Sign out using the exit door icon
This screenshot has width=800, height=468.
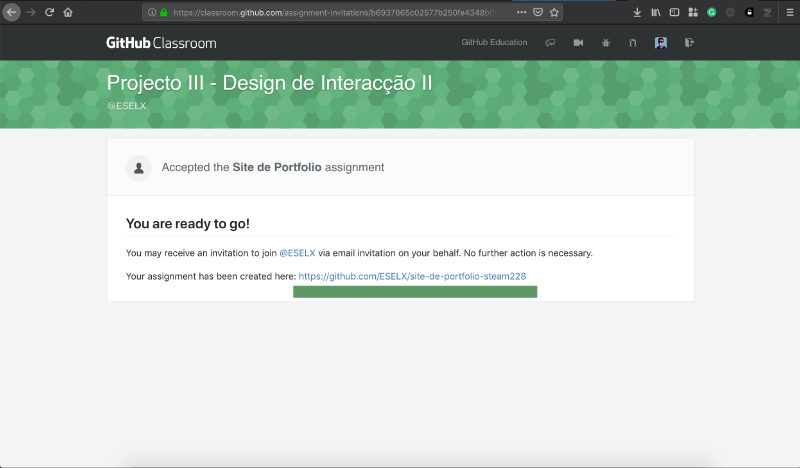689,43
